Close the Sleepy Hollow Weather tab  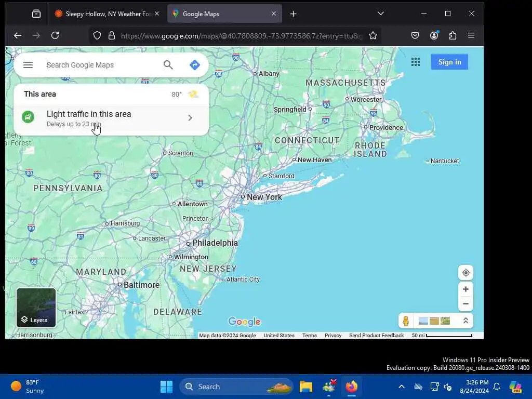pyautogui.click(x=157, y=14)
